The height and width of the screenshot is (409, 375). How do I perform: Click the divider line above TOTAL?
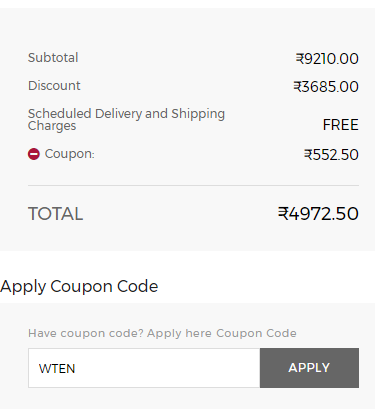click(x=193, y=185)
